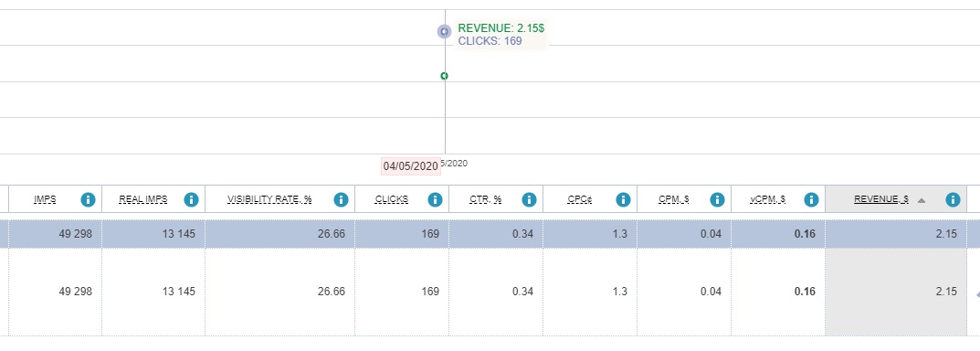Sort table by REAL IMPS header
The height and width of the screenshot is (351, 980).
[x=143, y=199]
